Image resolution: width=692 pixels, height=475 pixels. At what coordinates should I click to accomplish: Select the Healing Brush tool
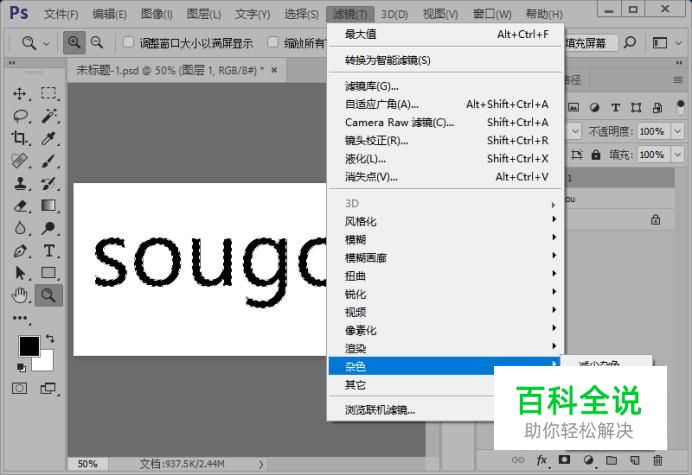pyautogui.click(x=20, y=161)
